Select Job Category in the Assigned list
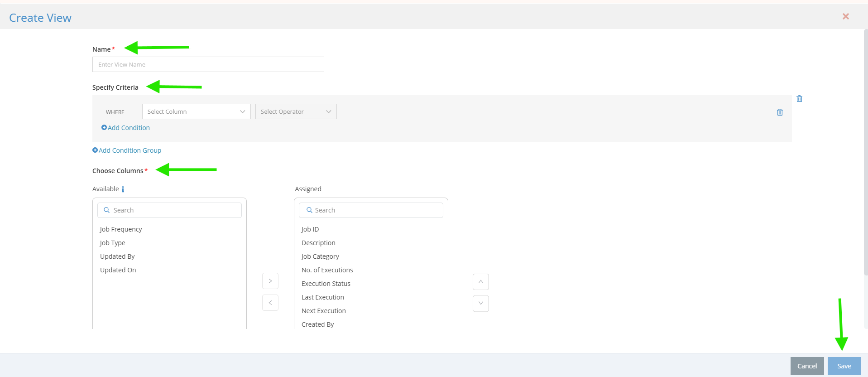The width and height of the screenshot is (868, 377). click(320, 256)
